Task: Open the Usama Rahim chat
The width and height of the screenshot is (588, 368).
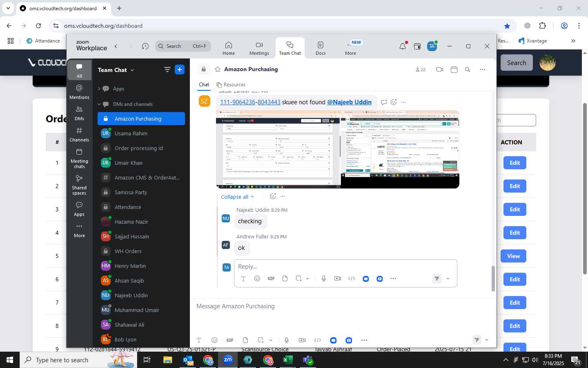Action: pyautogui.click(x=141, y=133)
